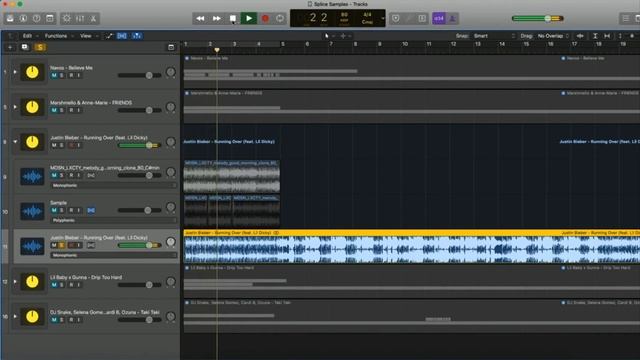The height and width of the screenshot is (360, 640).
Task: Click the Horizontal Auto Zoom icon
Action: click(x=607, y=36)
